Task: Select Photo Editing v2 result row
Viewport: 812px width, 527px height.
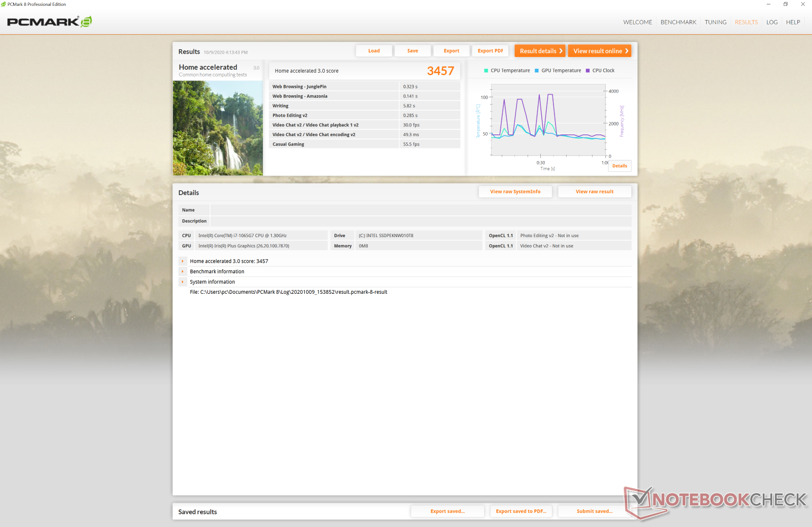Action: pyautogui.click(x=364, y=116)
